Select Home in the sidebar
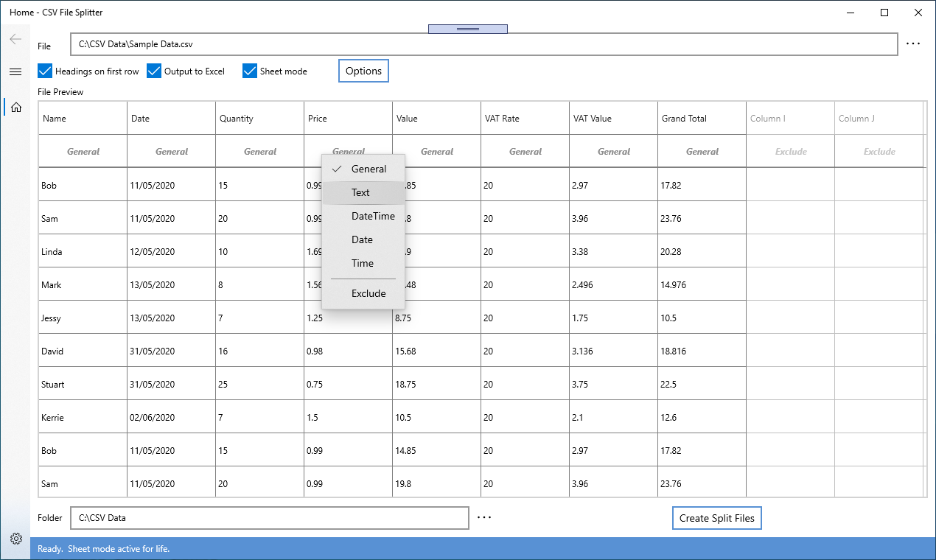 pyautogui.click(x=15, y=107)
